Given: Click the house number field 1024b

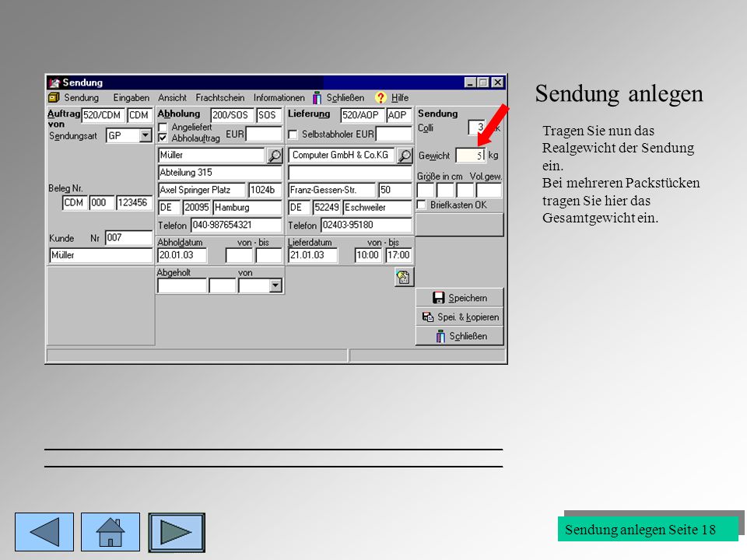Looking at the screenshot, I should pyautogui.click(x=265, y=190).
